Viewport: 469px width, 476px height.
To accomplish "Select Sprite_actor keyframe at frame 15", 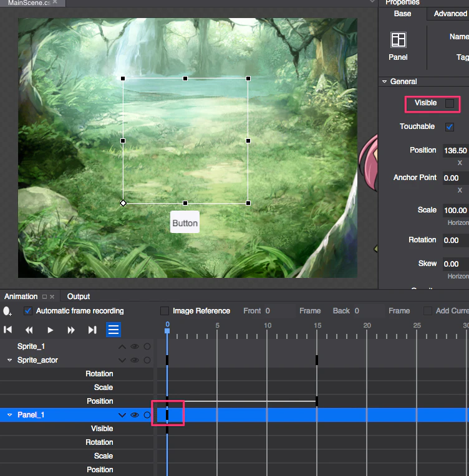I will [317, 360].
